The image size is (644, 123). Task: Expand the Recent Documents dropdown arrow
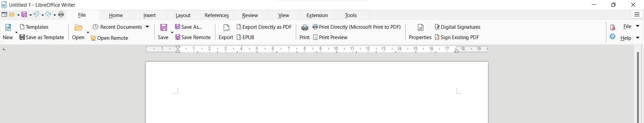(x=147, y=27)
